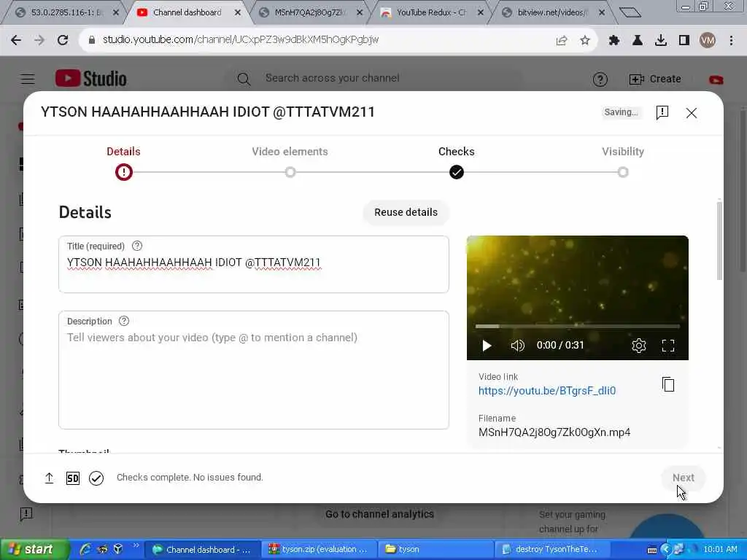The width and height of the screenshot is (747, 560).
Task: Go back in browser history
Action: coord(16,40)
